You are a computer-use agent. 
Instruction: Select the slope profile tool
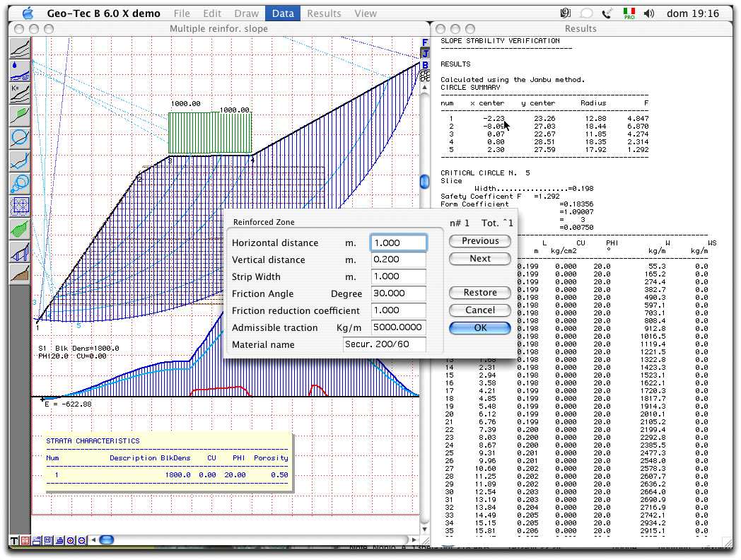tap(19, 47)
